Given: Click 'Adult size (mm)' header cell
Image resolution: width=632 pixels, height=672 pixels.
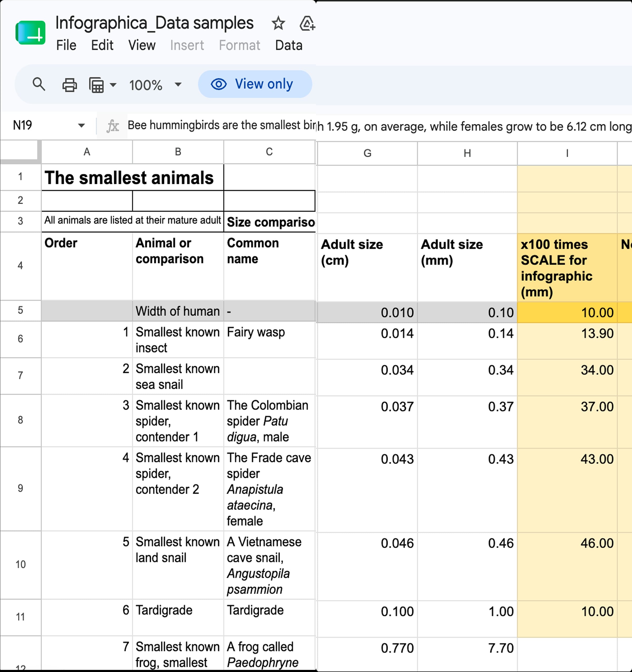Looking at the screenshot, I should (467, 267).
